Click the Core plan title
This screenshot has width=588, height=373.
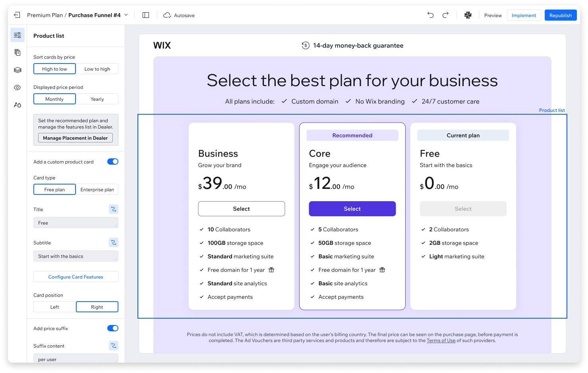pos(320,154)
